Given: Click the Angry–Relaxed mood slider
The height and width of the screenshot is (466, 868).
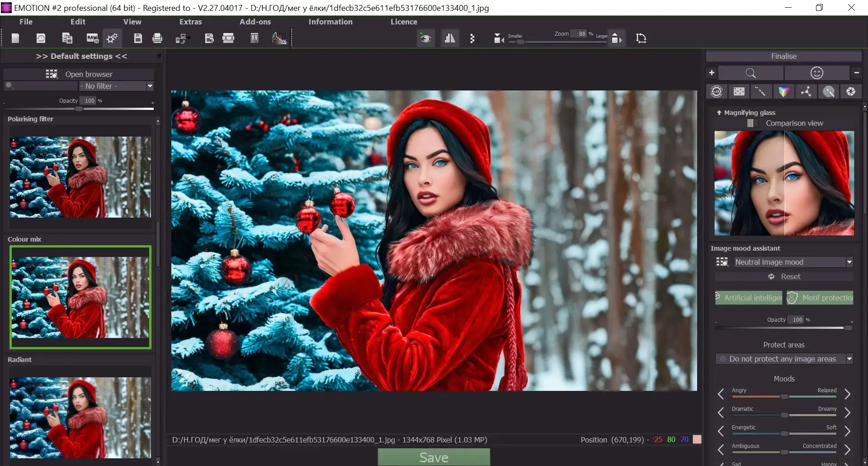Looking at the screenshot, I should point(784,397).
